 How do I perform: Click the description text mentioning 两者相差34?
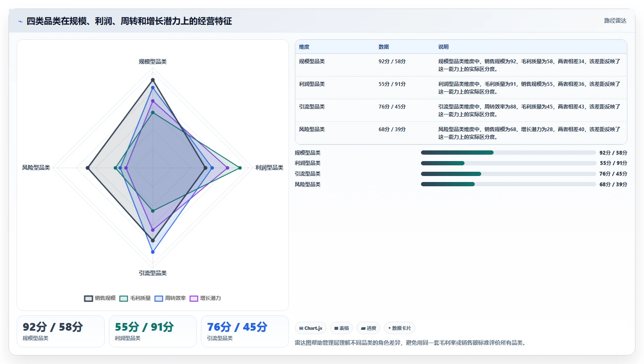(529, 65)
